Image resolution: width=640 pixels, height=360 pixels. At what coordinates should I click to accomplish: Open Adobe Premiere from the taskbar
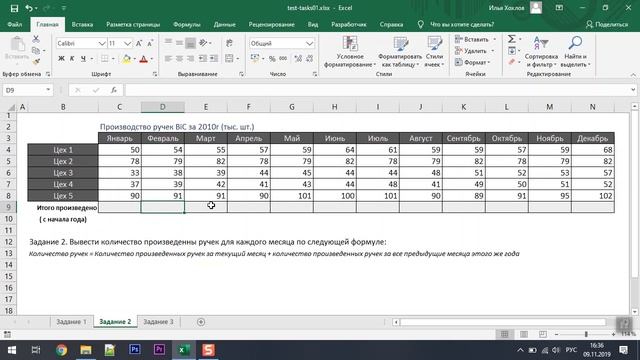pos(159,350)
